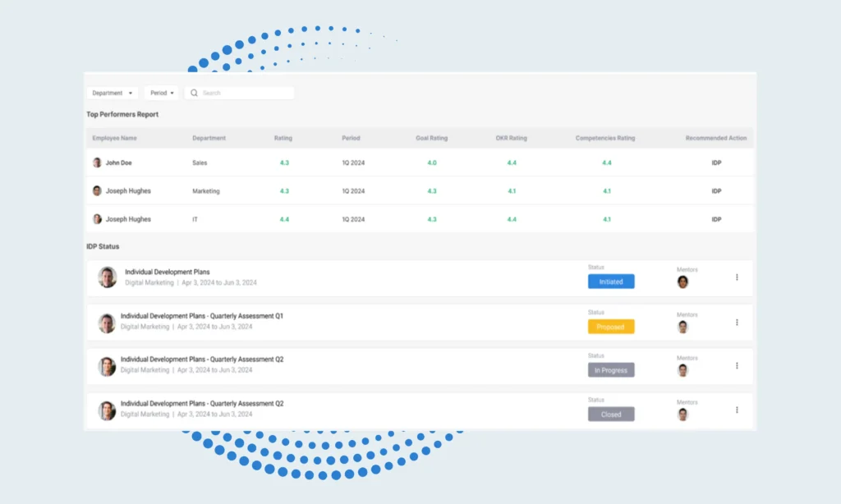841x504 pixels.
Task: Click the gray Closed status badge
Action: click(611, 415)
